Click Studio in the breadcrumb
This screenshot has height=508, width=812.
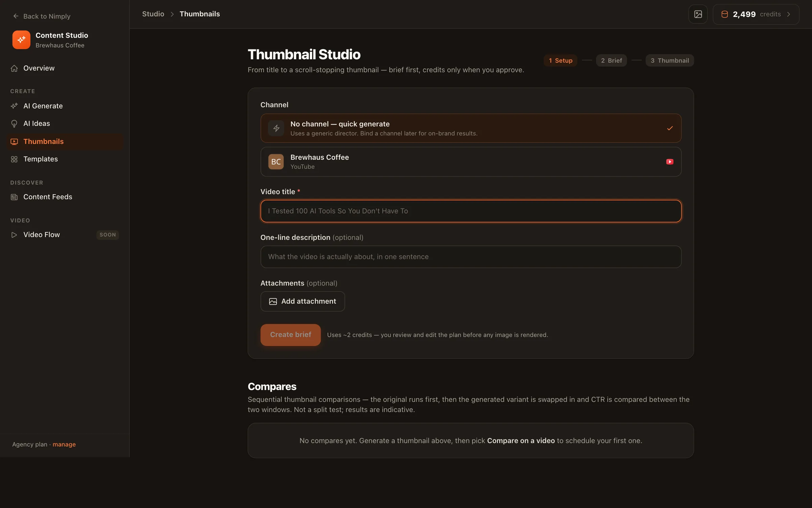153,14
